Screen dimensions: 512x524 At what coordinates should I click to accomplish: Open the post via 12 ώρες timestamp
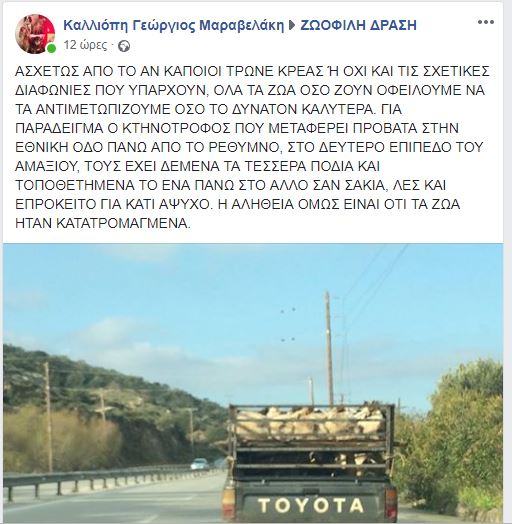click(x=86, y=45)
